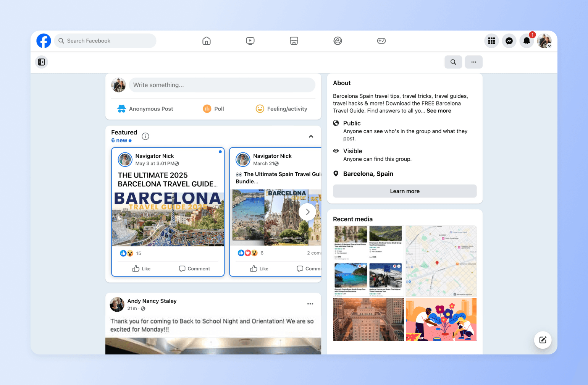The width and height of the screenshot is (588, 385).
Task: Click the Learn more button
Action: point(404,191)
